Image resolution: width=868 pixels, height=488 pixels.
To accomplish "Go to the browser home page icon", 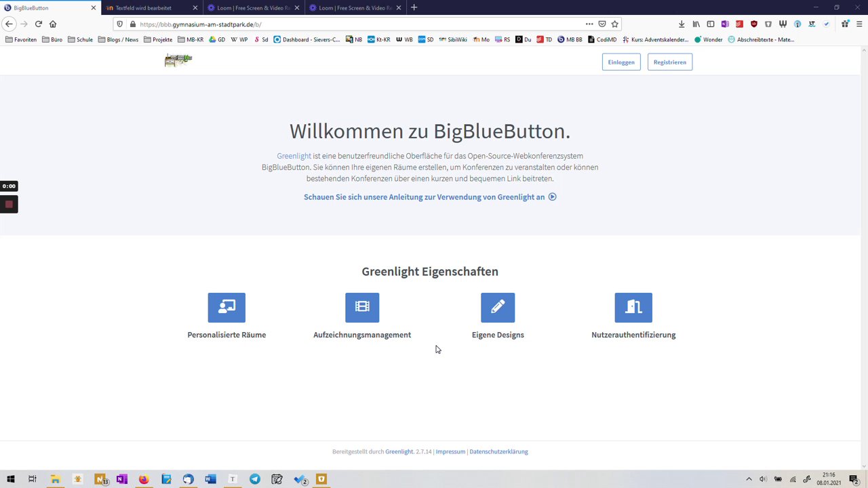I will (x=53, y=24).
